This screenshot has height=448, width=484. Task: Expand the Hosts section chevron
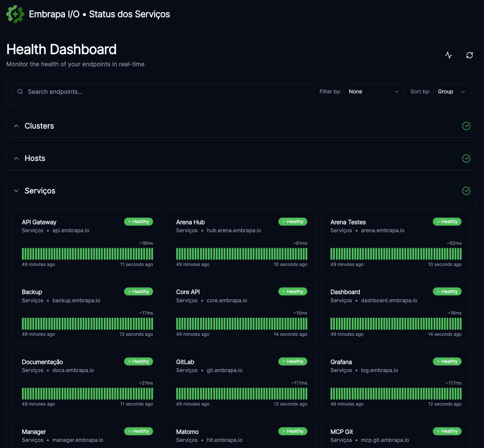(16, 158)
